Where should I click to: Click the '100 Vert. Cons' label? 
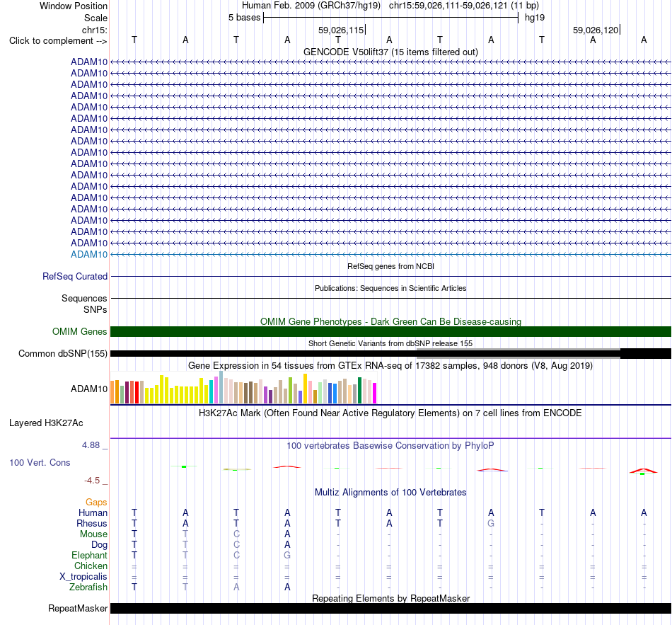(40, 462)
